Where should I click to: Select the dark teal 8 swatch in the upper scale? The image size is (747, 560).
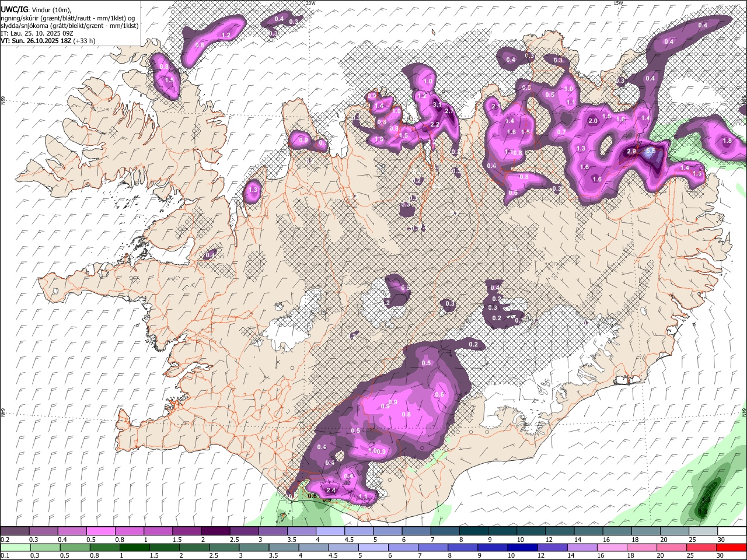pyautogui.click(x=474, y=531)
